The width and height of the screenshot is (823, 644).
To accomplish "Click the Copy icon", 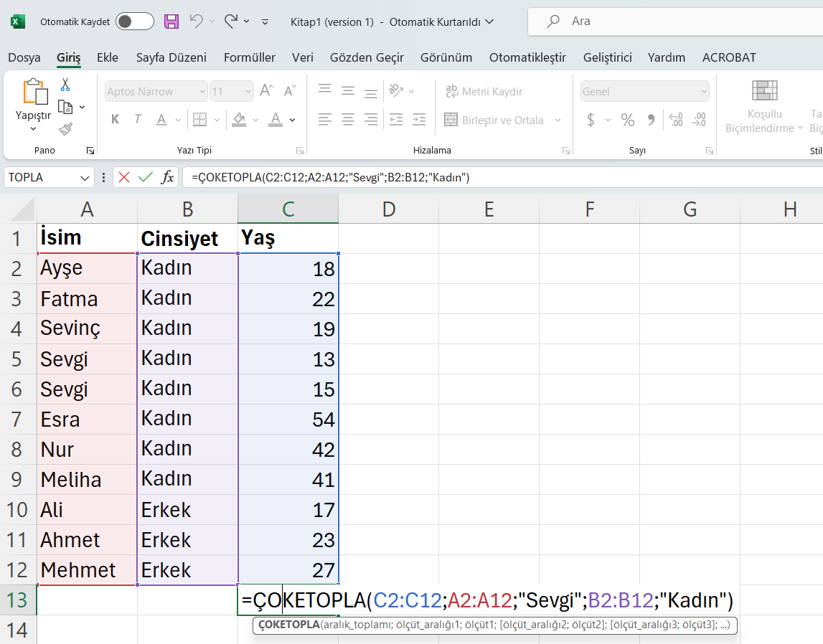I will click(x=65, y=107).
